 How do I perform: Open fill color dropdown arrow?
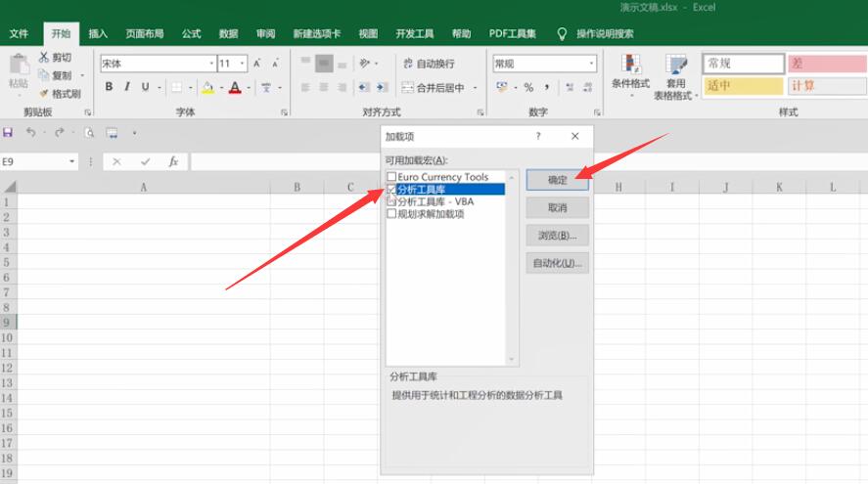[221, 88]
